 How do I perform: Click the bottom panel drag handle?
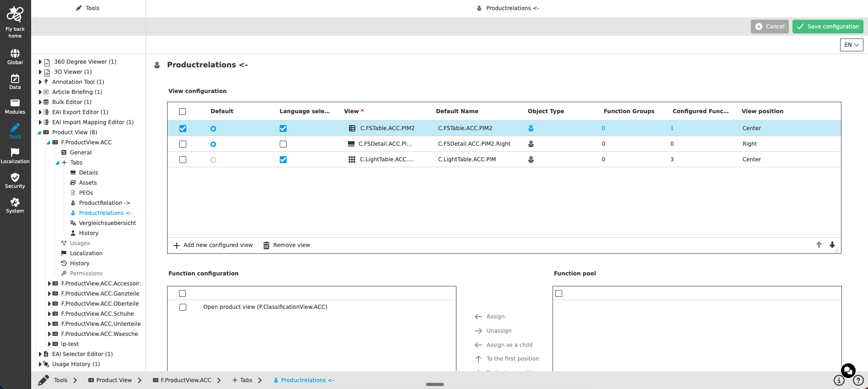435,384
